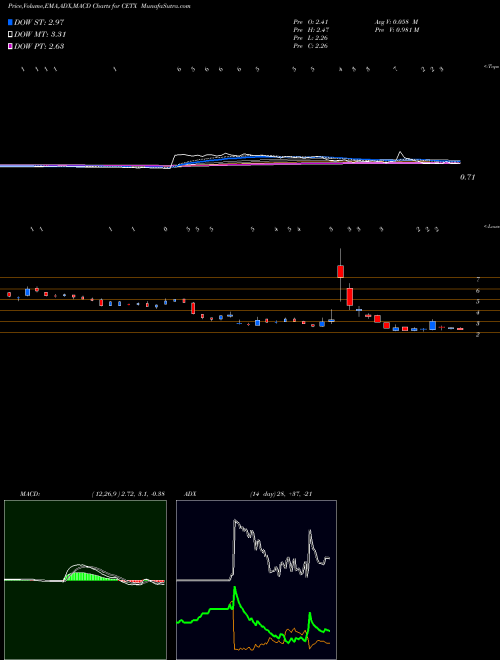
Task: Click the price axis label 5
Action: pos(478,302)
